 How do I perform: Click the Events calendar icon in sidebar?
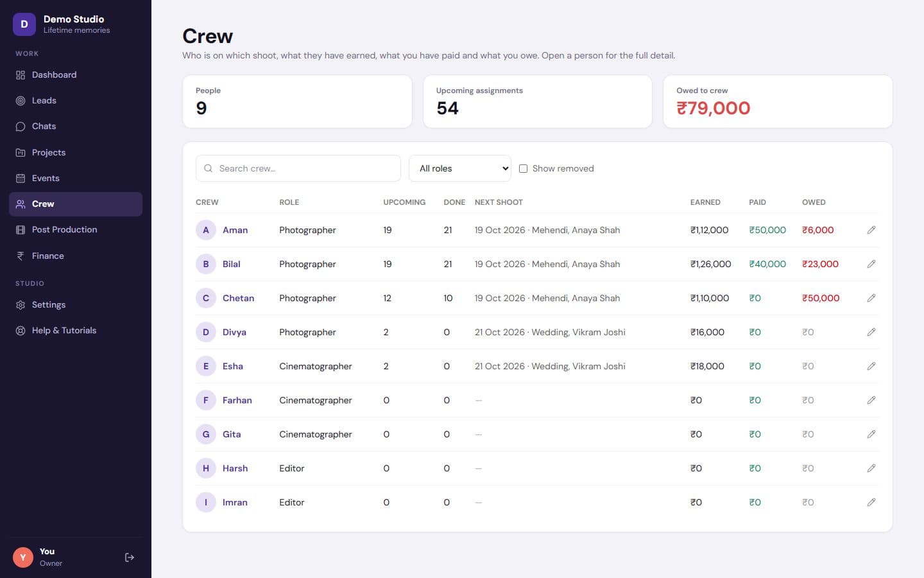[21, 179]
